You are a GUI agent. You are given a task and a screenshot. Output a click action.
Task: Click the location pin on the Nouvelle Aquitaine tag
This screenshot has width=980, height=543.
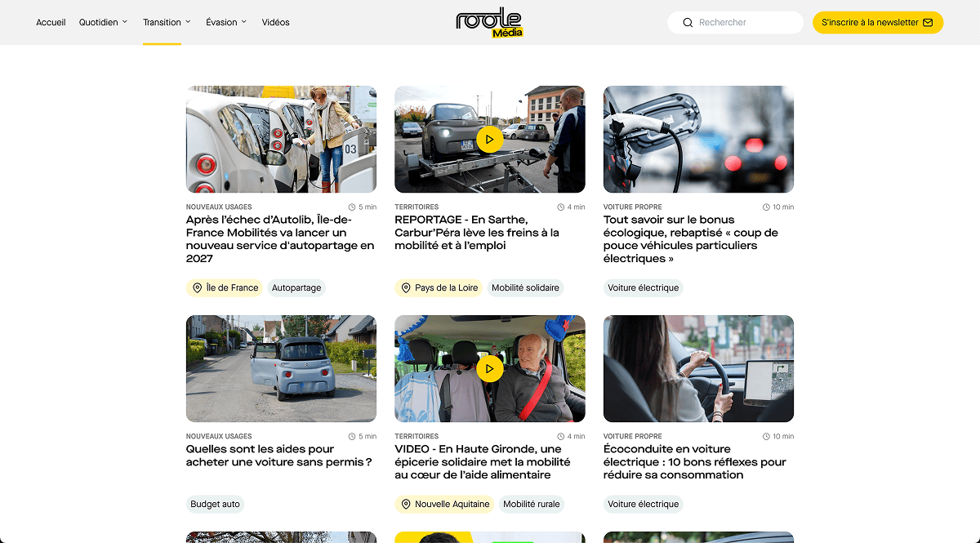(x=406, y=504)
